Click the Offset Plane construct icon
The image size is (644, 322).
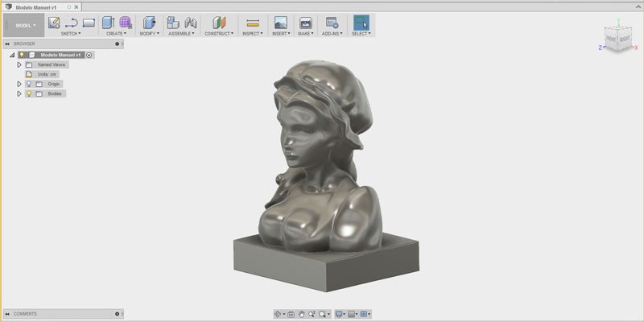218,23
